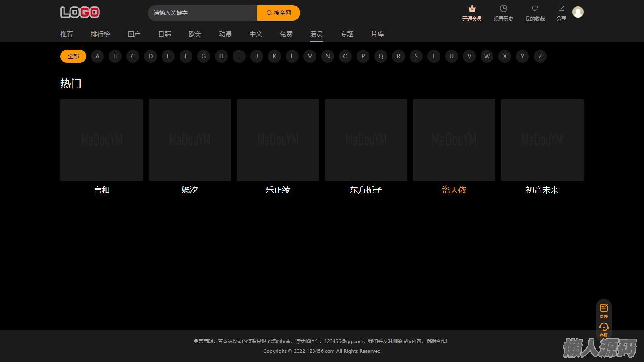
Task: Click the LOGO site logo
Action: point(80,12)
